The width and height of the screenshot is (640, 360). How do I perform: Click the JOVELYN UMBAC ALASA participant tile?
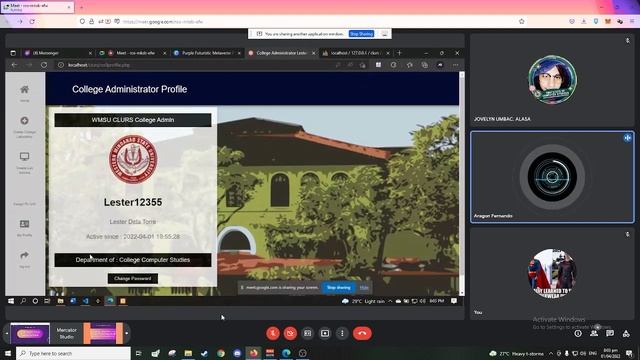pos(552,80)
